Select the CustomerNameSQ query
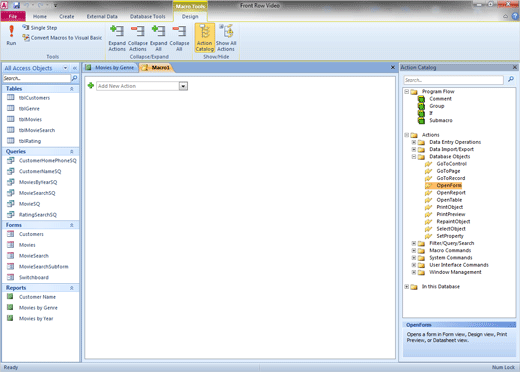Viewport: 520px width, 372px height. coord(41,171)
